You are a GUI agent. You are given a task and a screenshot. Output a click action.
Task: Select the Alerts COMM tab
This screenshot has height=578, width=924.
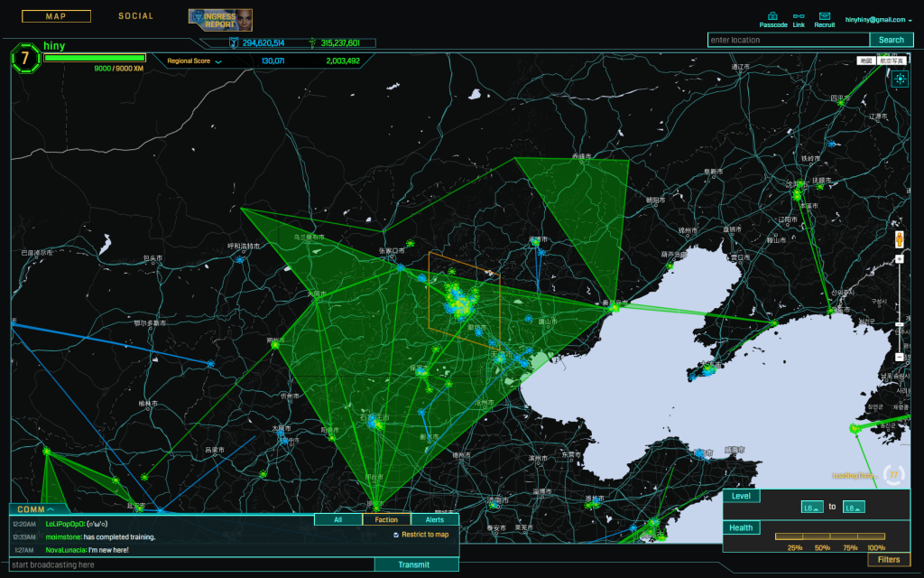(435, 519)
